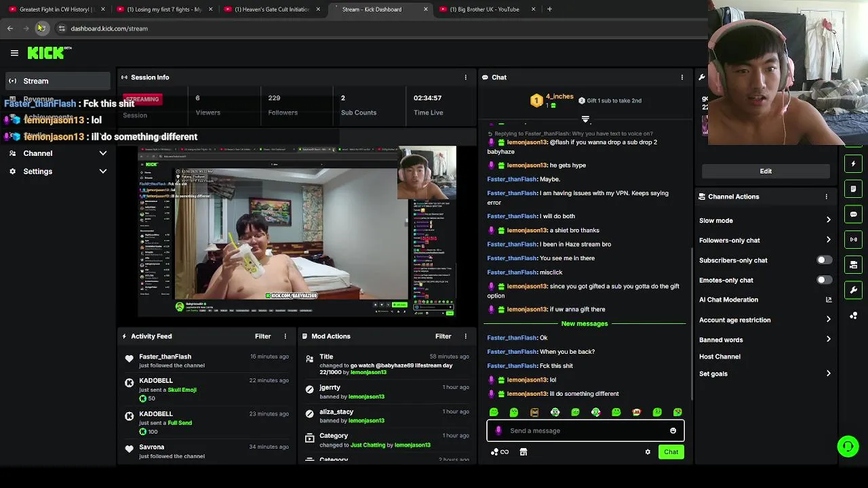Open the hamburger menu beside Kick logo
868x488 pixels.
(14, 53)
